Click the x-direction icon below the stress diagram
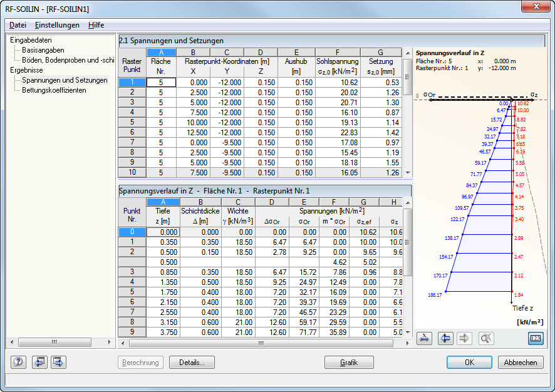 (423, 338)
